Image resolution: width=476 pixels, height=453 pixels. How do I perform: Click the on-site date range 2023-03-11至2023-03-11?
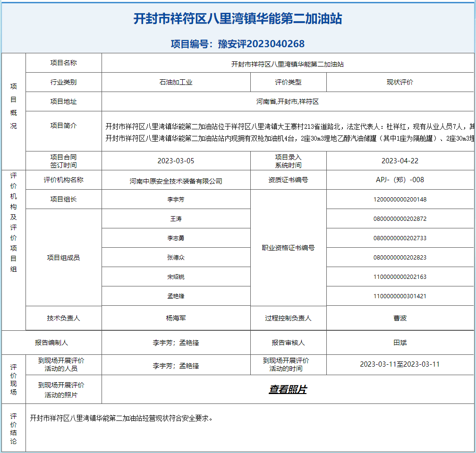pos(399,364)
